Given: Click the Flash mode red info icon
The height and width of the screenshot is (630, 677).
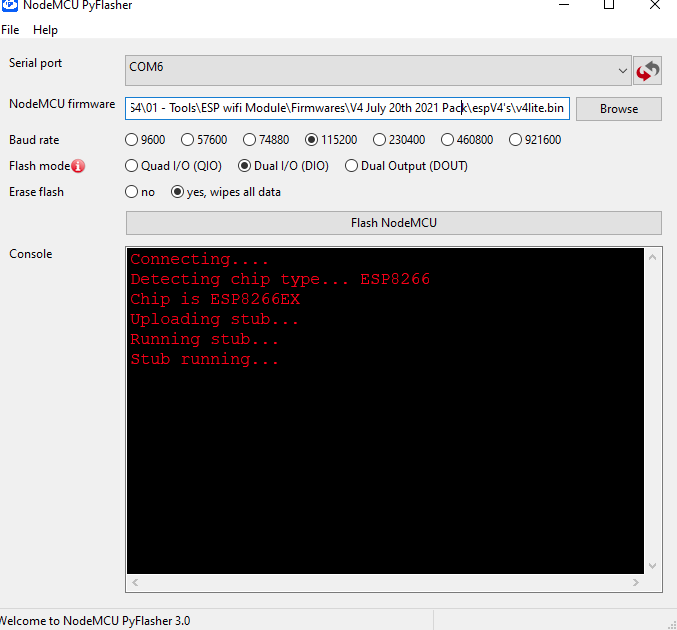Looking at the screenshot, I should click(x=78, y=166).
